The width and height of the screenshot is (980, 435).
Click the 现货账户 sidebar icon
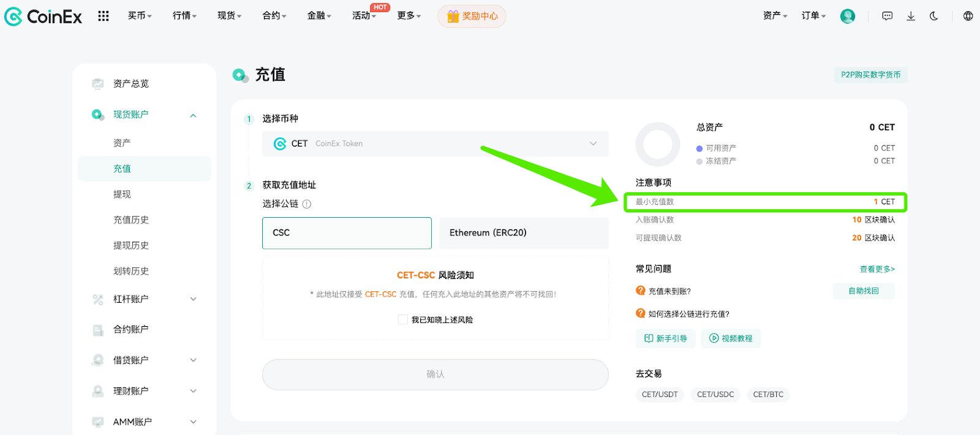pos(97,114)
